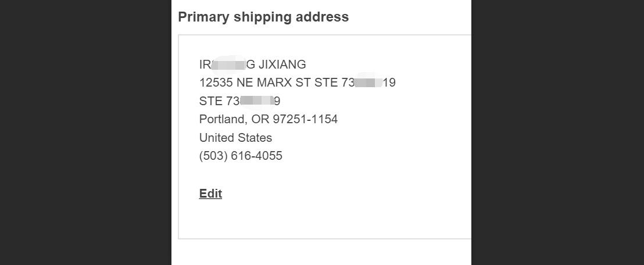
Task: Click the word JIXIANG in the name
Action: (282, 65)
